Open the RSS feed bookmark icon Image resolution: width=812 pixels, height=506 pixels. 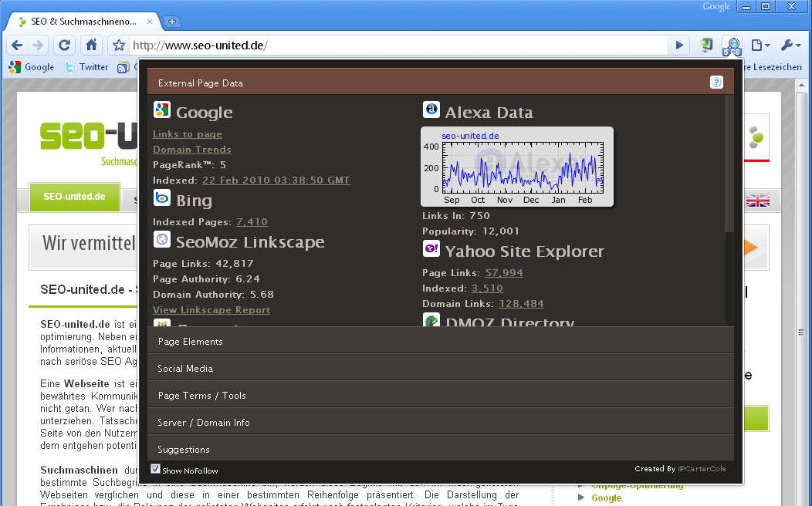click(x=123, y=67)
